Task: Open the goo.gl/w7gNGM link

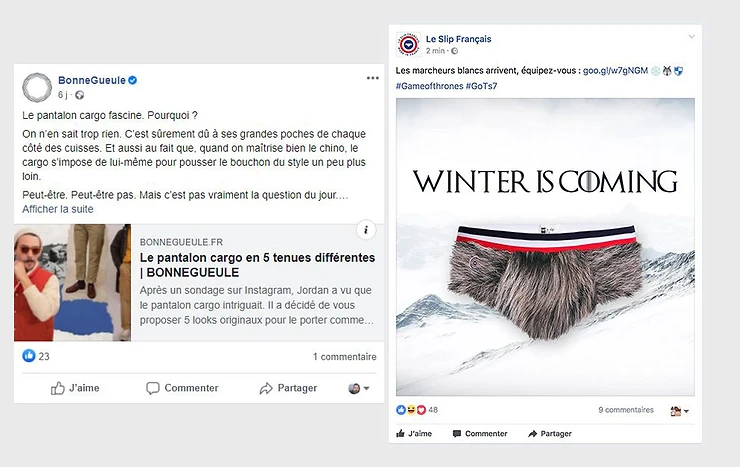Action: click(x=615, y=71)
